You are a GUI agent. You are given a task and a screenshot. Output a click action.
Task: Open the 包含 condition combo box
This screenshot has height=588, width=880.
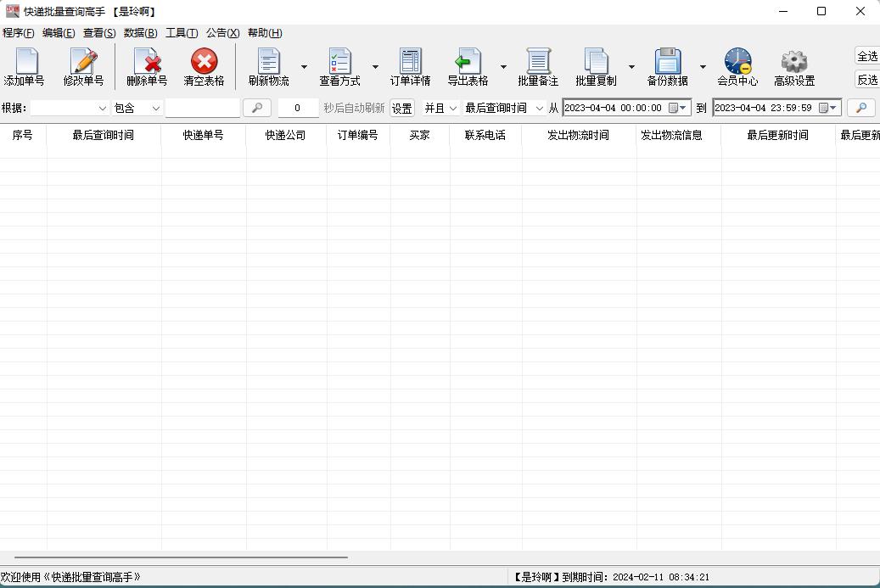(137, 109)
